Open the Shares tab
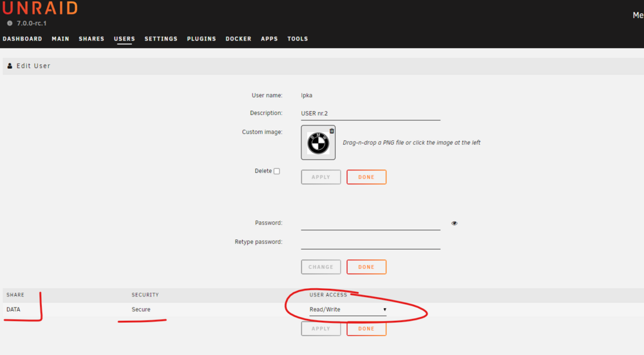The height and width of the screenshot is (355, 644). (91, 39)
